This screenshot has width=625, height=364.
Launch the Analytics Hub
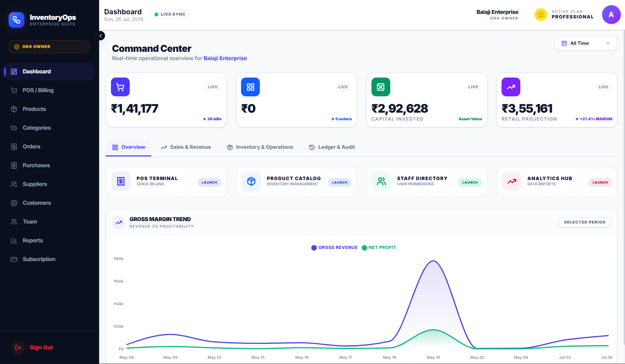(x=600, y=182)
